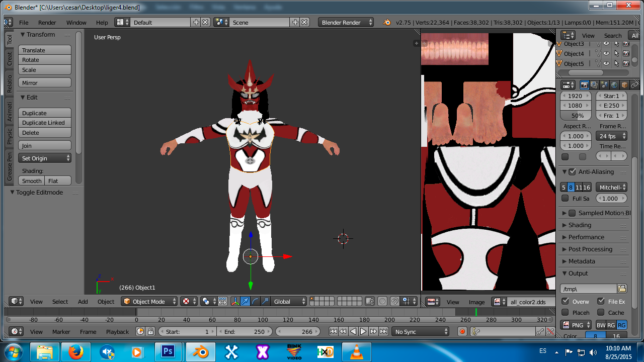Viewport: 644px width, 362px height.
Task: Open Firefox from the taskbar
Action: coord(76,352)
